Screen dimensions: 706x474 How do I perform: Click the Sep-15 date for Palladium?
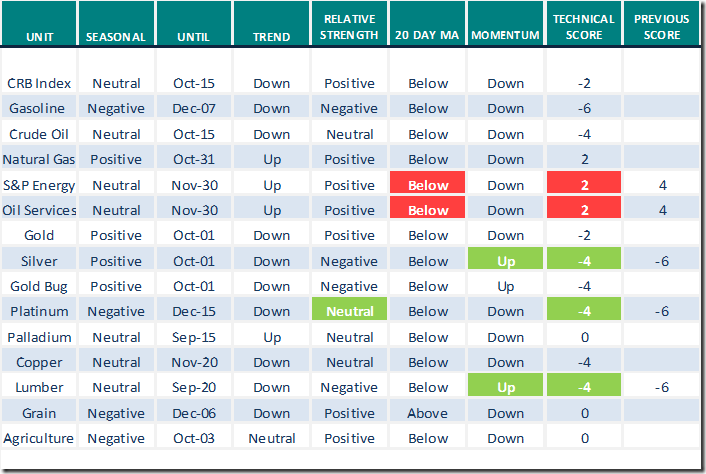click(193, 337)
